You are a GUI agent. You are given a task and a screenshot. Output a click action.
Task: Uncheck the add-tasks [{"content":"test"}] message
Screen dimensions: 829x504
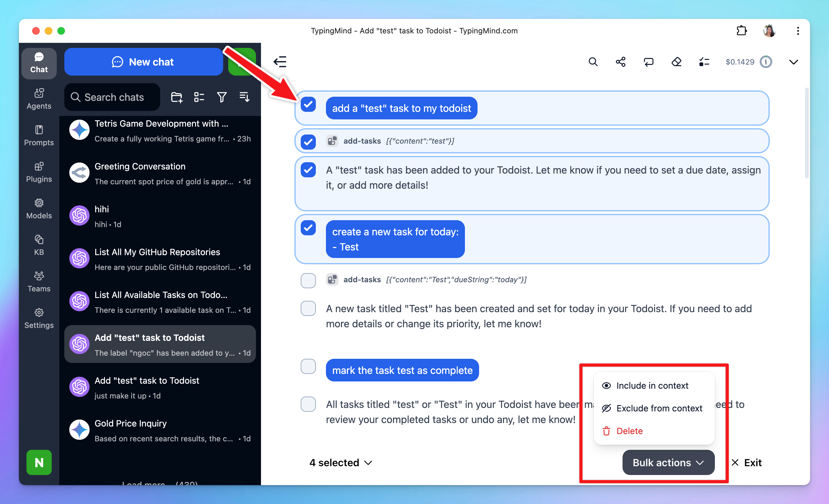tap(308, 141)
